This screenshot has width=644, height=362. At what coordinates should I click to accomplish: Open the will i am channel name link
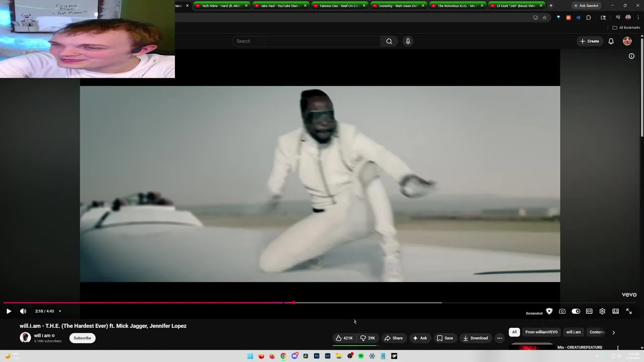(42, 335)
